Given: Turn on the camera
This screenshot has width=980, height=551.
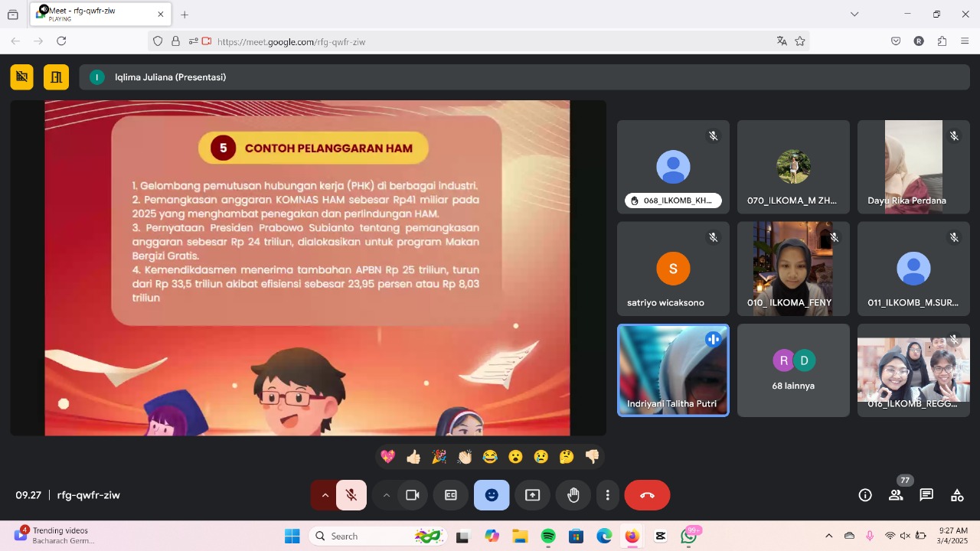Looking at the screenshot, I should [x=413, y=495].
